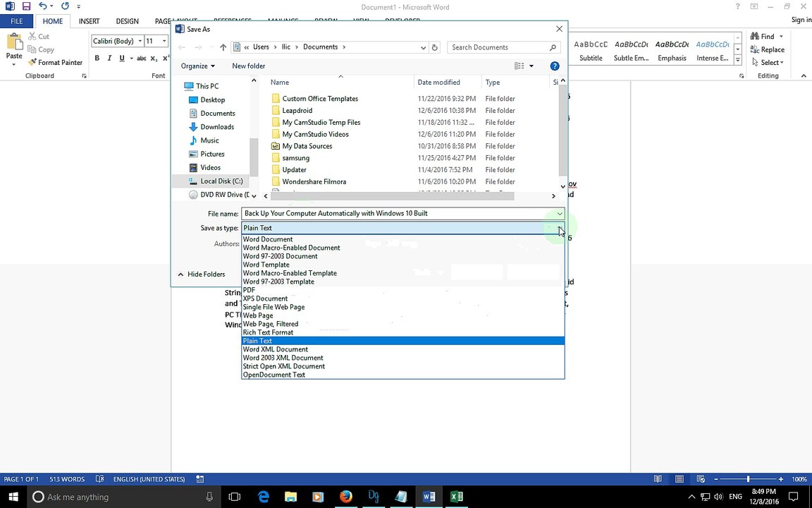Switch to Read Mode view icon
The image size is (812, 508).
pos(658,479)
